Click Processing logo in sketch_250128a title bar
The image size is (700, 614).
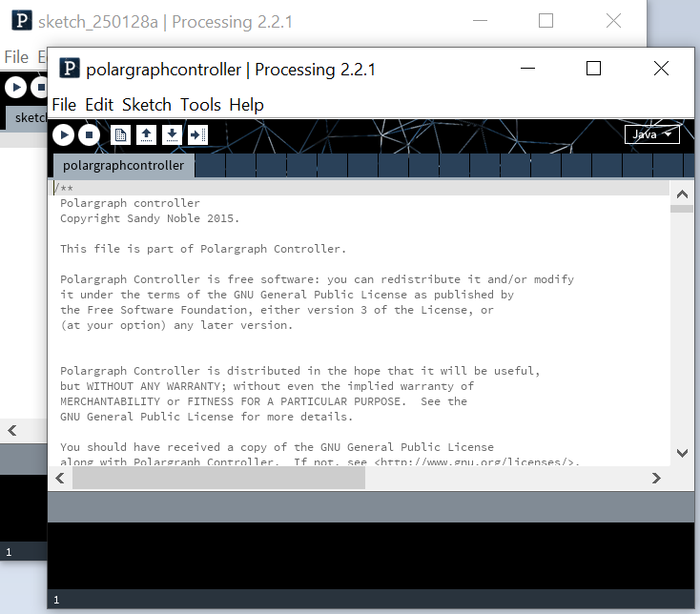[21, 21]
